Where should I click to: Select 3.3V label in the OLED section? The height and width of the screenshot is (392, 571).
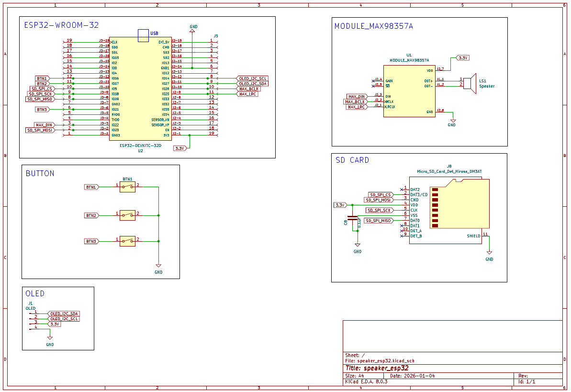pyautogui.click(x=54, y=324)
